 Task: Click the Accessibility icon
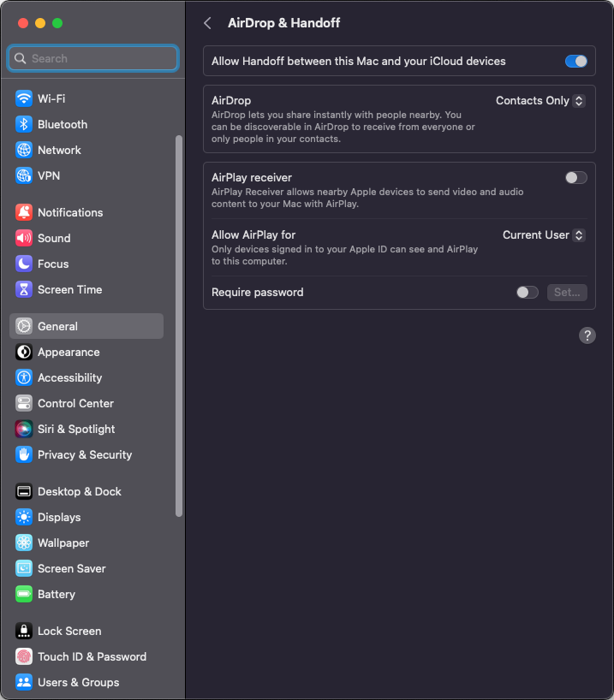pyautogui.click(x=24, y=377)
